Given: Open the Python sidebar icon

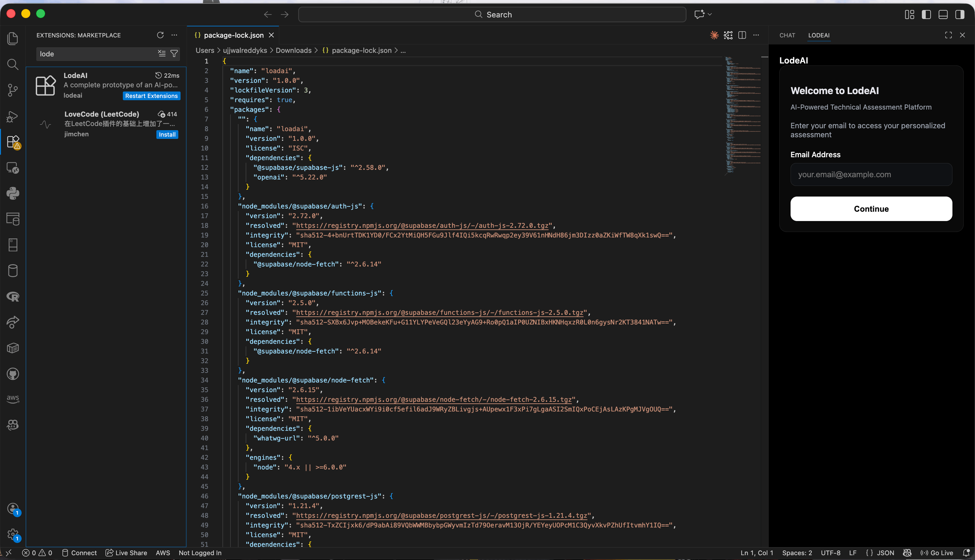Looking at the screenshot, I should pos(13,193).
